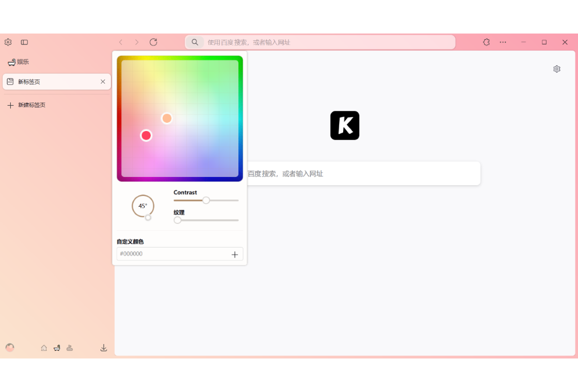This screenshot has width=578, height=392.
Task: Open downloads arrow icon
Action: tap(104, 348)
